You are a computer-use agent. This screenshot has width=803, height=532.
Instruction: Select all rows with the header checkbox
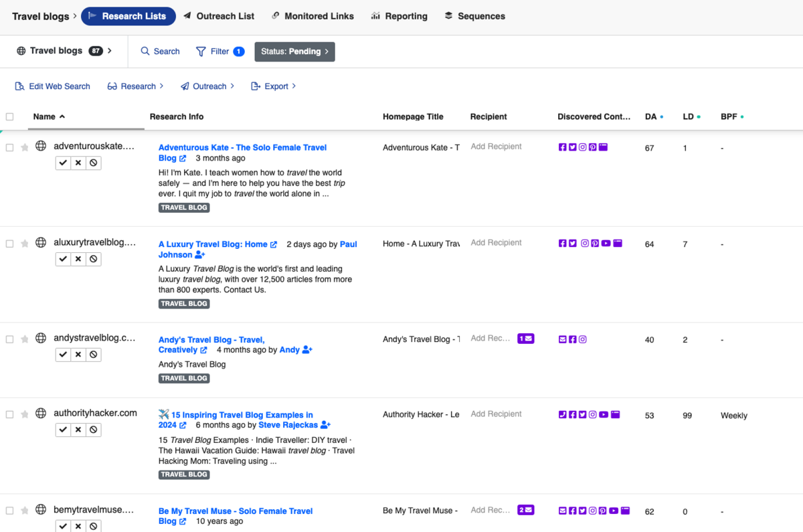pos(10,116)
